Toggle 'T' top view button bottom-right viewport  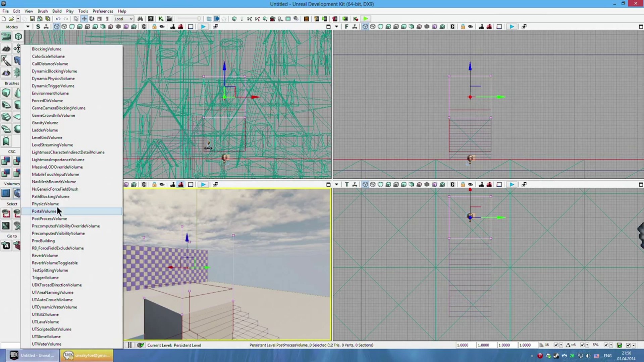346,185
